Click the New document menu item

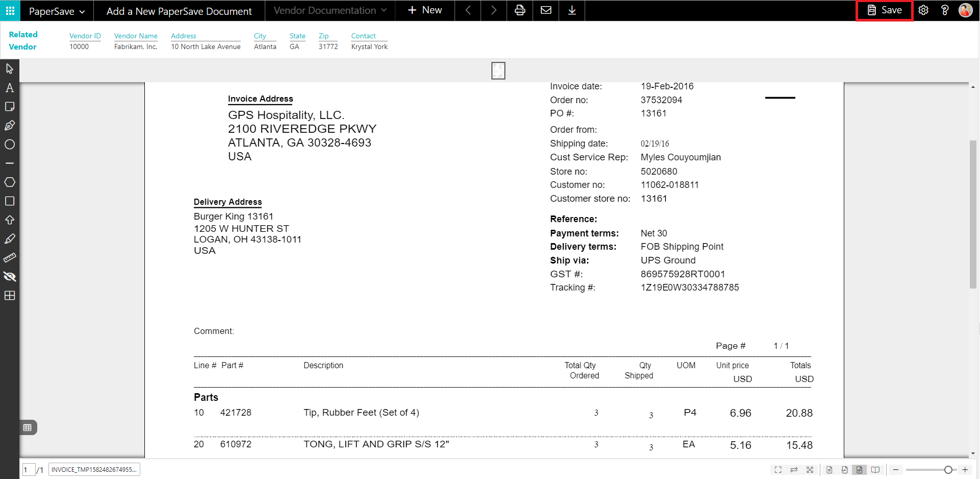point(425,10)
